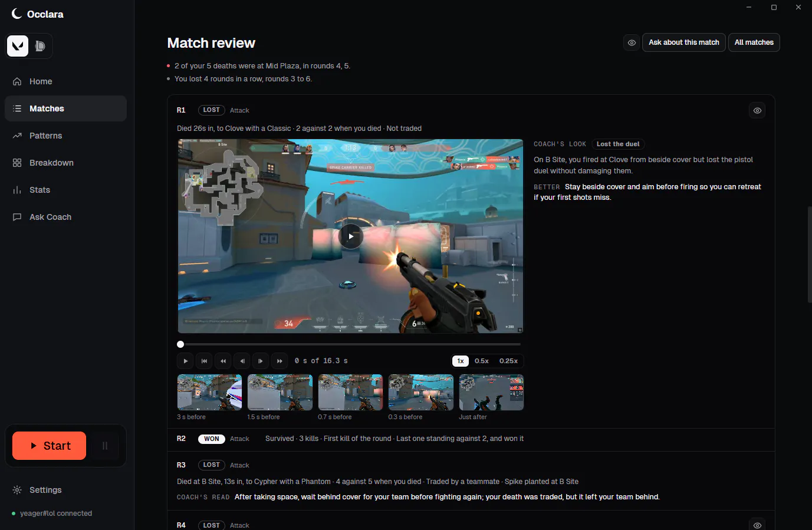The height and width of the screenshot is (530, 812).
Task: Switch to the Valorant game icon
Action: tap(18, 46)
